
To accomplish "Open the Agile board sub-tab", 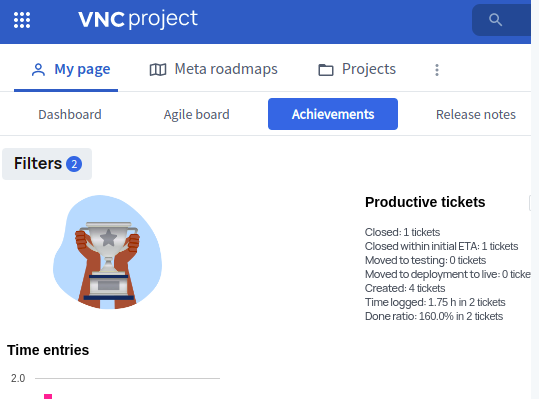I will [197, 114].
